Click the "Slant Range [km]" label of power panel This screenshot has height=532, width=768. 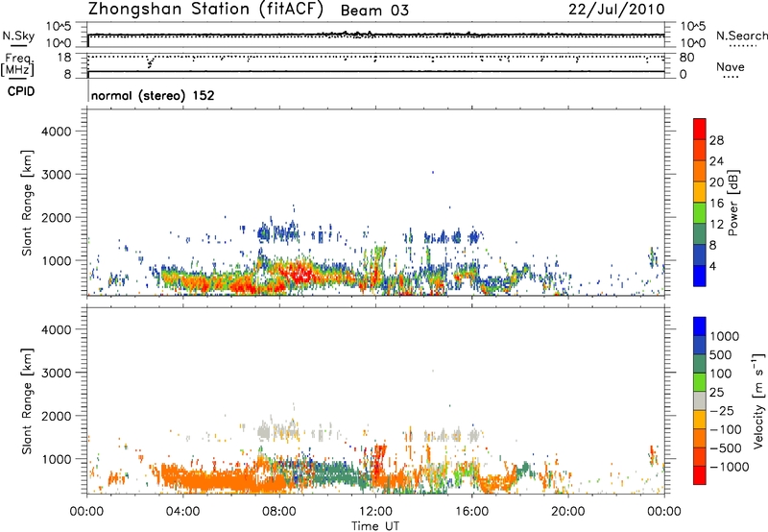27,203
